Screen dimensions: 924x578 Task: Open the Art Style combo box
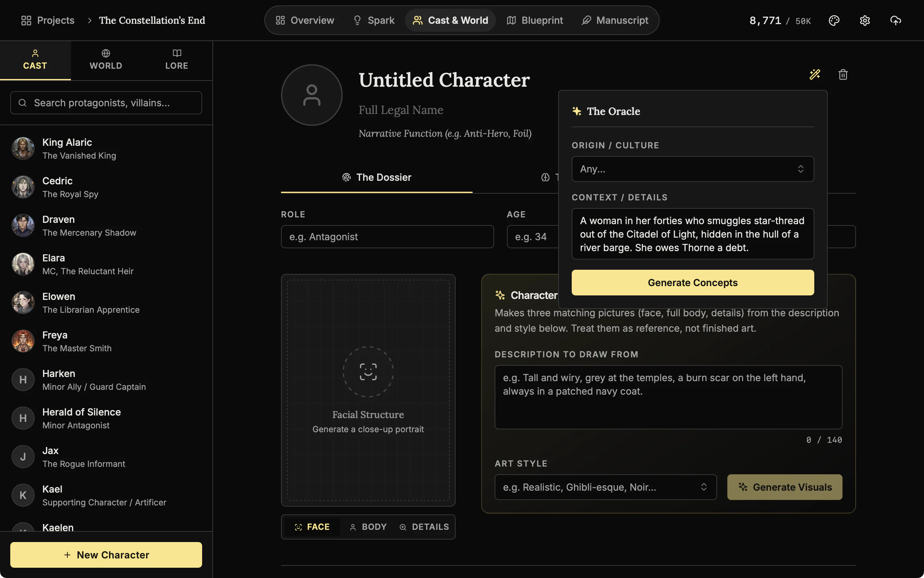605,487
